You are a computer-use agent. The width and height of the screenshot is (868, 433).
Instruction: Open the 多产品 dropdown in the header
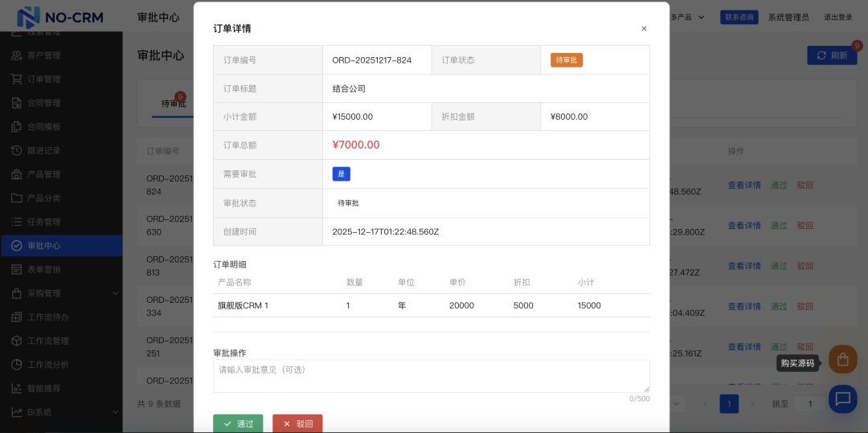(x=687, y=17)
